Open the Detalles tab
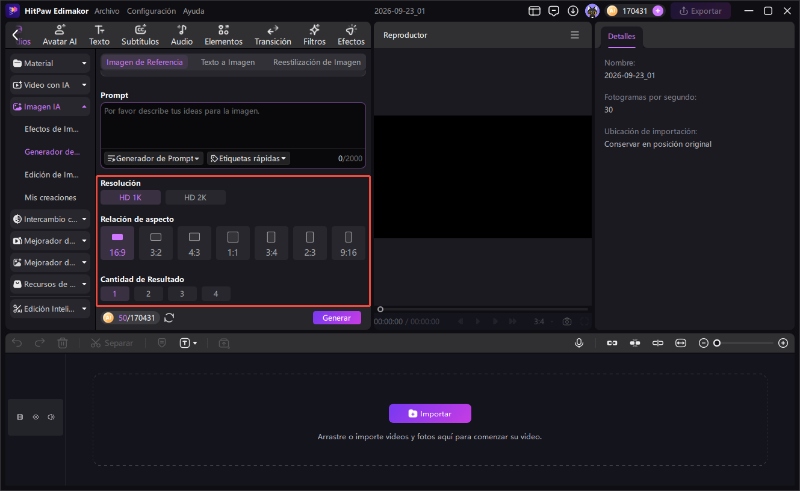Image resolution: width=800 pixels, height=491 pixels. pos(621,36)
